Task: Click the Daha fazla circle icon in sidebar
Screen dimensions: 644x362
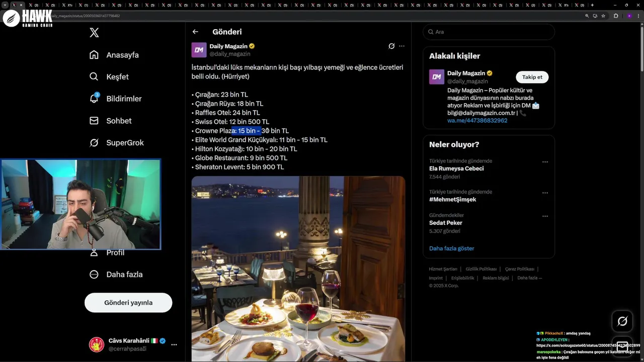Action: pos(94,275)
